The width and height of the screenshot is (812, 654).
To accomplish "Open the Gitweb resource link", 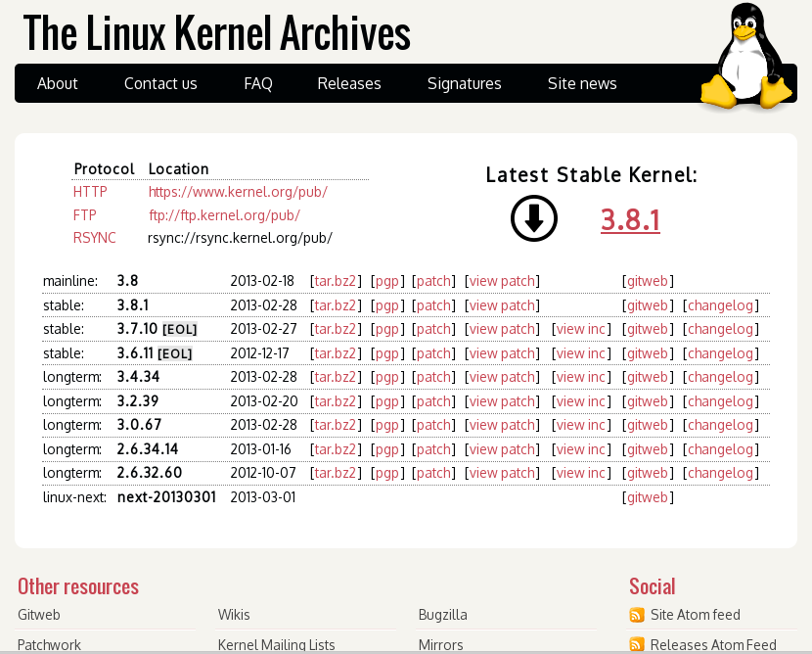I will (39, 615).
